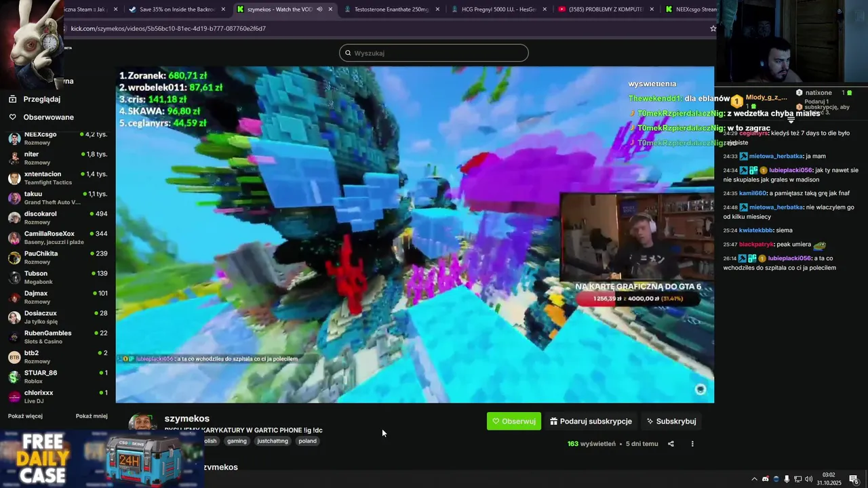Open chlorixxx channel avatar in sidebar
This screenshot has height=488, width=868.
[x=14, y=396]
